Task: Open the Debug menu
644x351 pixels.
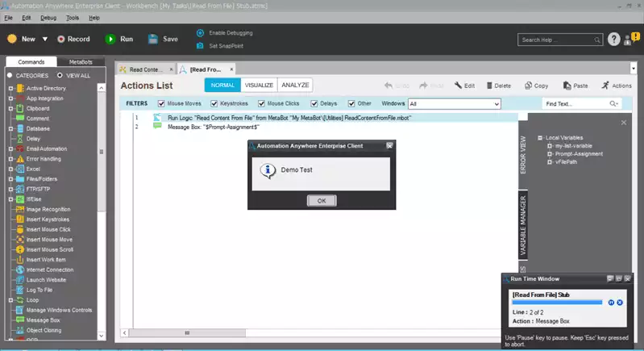Action: click(x=49, y=17)
